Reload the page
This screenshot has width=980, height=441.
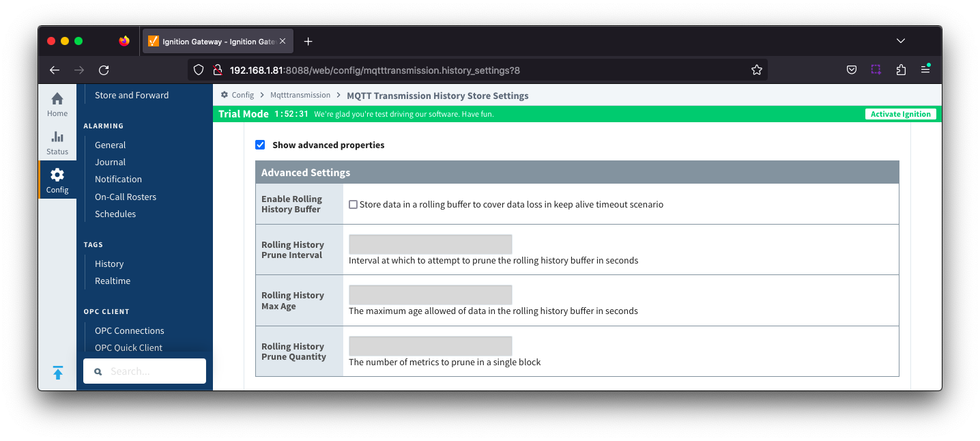pos(104,70)
